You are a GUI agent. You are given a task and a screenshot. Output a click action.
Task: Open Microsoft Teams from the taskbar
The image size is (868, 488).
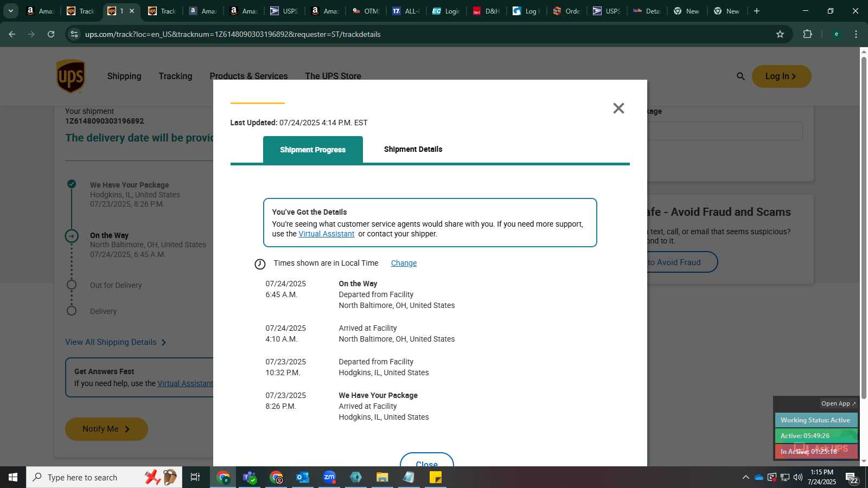(250, 477)
